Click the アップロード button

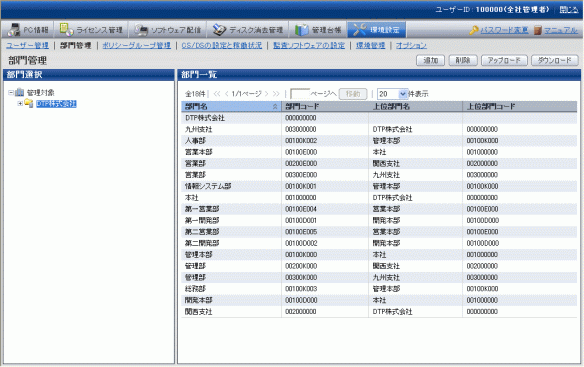click(504, 60)
